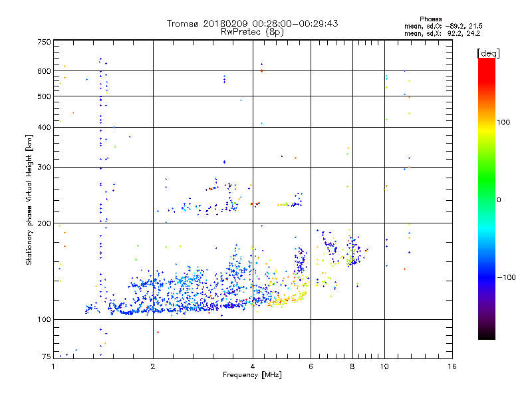Click colorbar tick label '-100'
The image size is (532, 399).
tap(506, 277)
